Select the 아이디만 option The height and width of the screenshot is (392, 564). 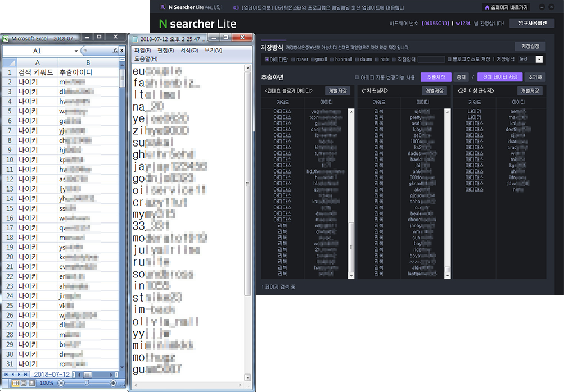pos(276,60)
